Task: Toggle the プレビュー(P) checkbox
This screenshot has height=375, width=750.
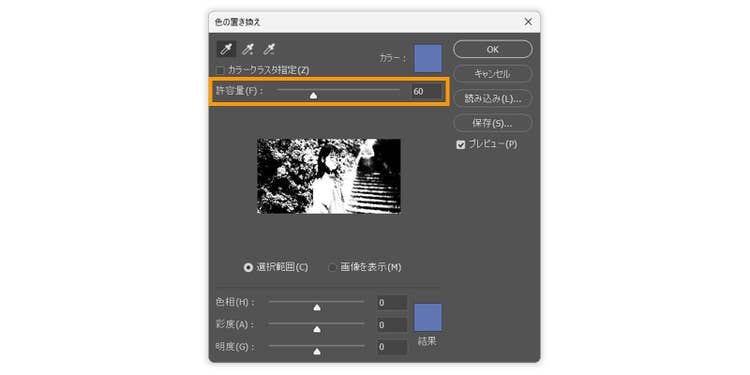Action: click(x=461, y=145)
